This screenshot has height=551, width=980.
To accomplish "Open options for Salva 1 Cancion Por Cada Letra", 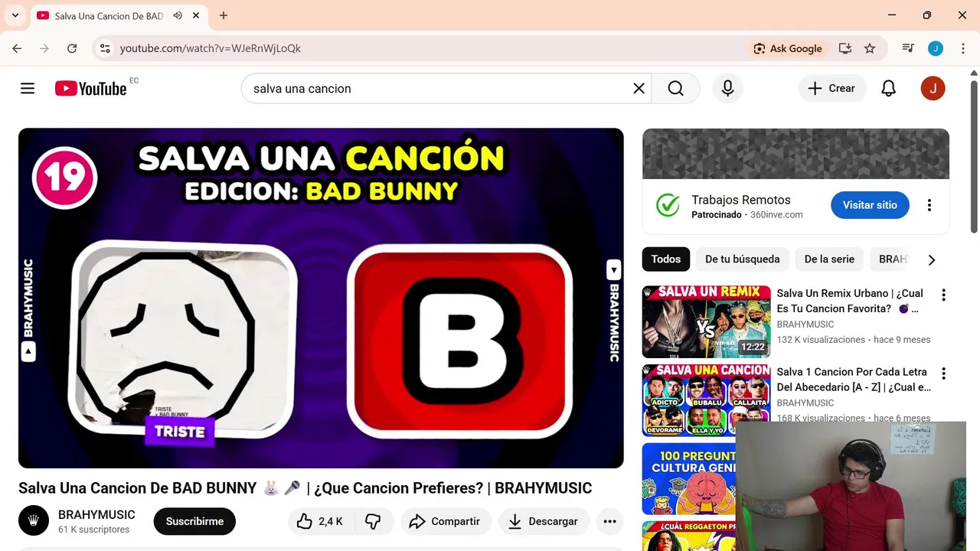I will [943, 373].
